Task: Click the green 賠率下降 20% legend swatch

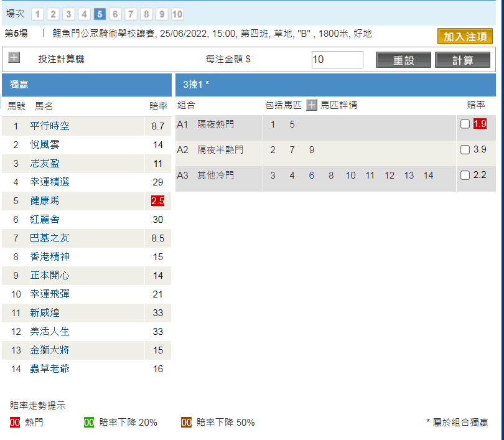Action: pyautogui.click(x=89, y=423)
